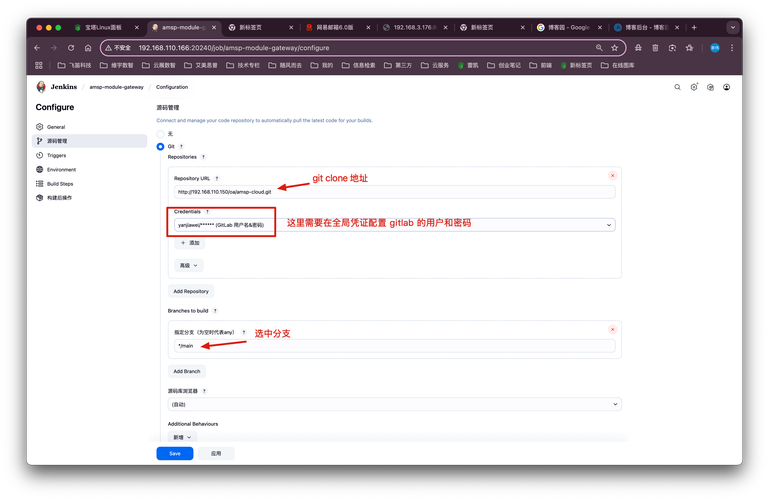Click the zoom magnifier icon in address bar
This screenshot has width=769, height=500.
(x=599, y=48)
